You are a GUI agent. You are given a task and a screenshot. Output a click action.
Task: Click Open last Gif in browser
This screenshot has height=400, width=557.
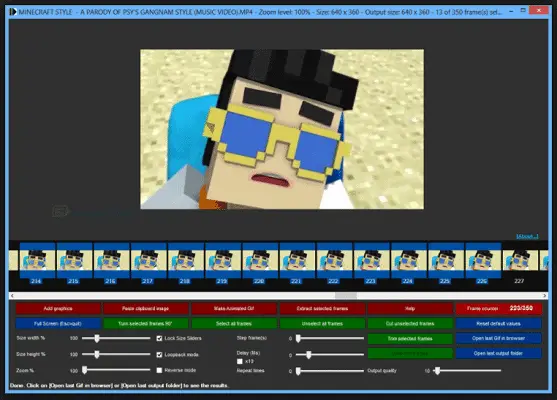pos(498,338)
